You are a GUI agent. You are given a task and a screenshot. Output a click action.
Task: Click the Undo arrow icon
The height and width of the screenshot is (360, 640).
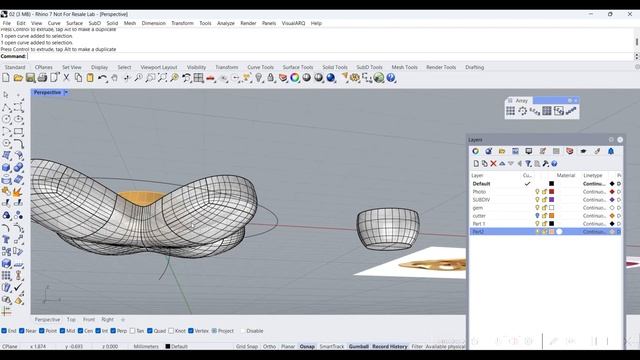point(102,78)
